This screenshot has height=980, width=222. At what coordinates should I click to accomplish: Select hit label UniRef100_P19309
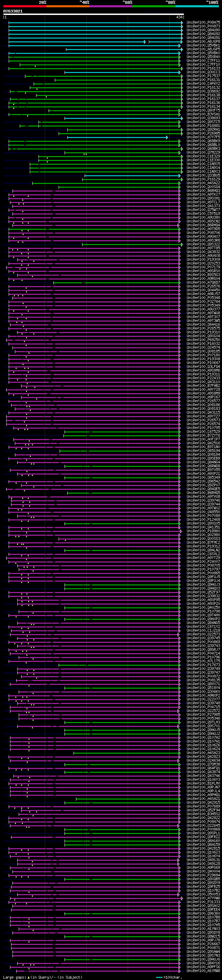pos(203,259)
